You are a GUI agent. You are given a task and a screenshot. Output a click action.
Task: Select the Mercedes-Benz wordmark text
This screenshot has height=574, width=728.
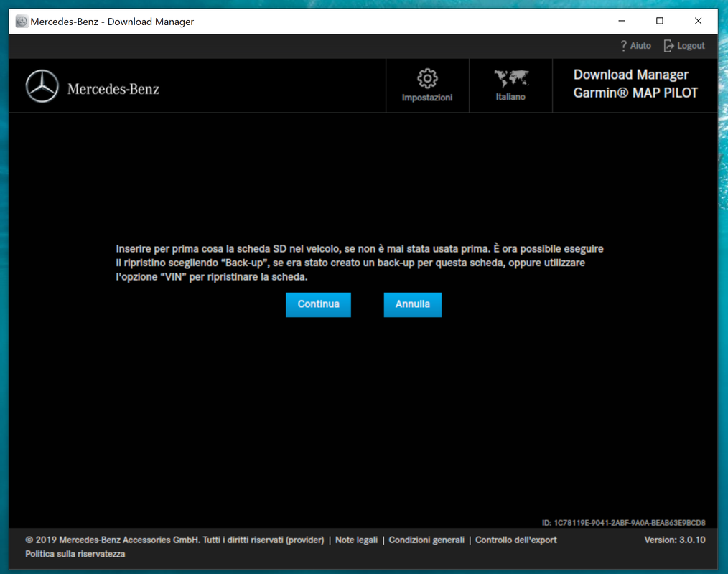pyautogui.click(x=113, y=89)
